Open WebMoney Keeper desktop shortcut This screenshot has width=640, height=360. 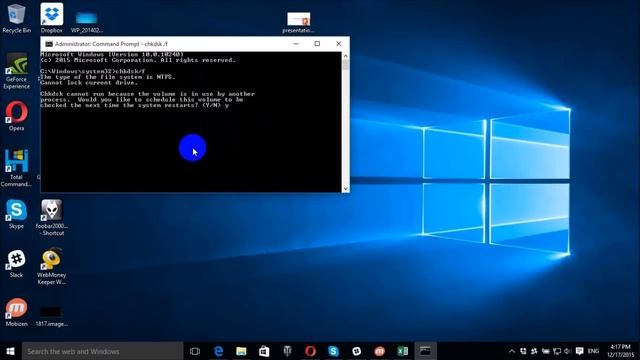point(51,267)
